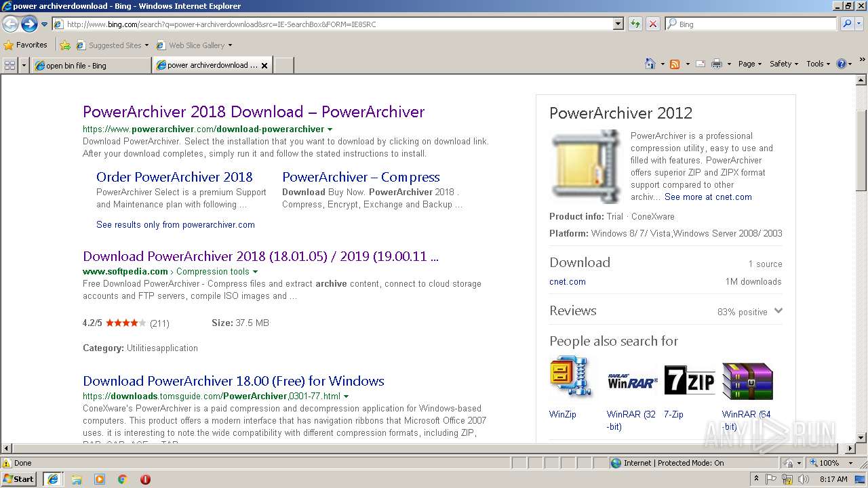Go to Home page icon
The width and height of the screenshot is (868, 488).
point(650,64)
